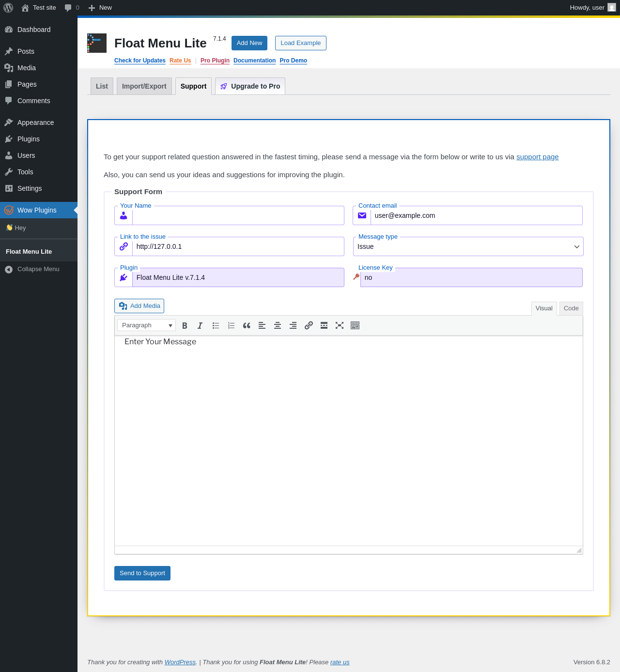Align text right
Image resolution: width=620 pixels, height=672 pixels.
pyautogui.click(x=293, y=325)
